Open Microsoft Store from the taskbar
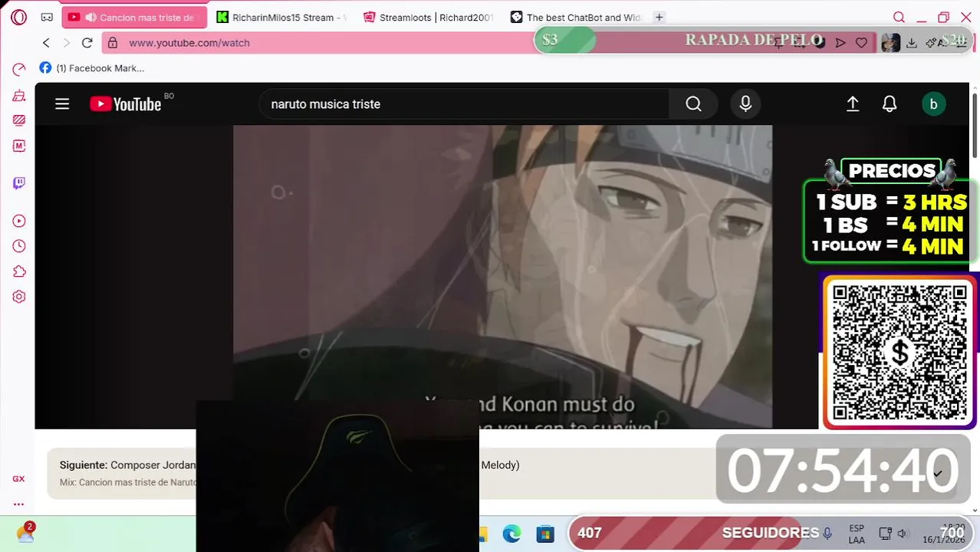980x552 pixels. tap(545, 534)
